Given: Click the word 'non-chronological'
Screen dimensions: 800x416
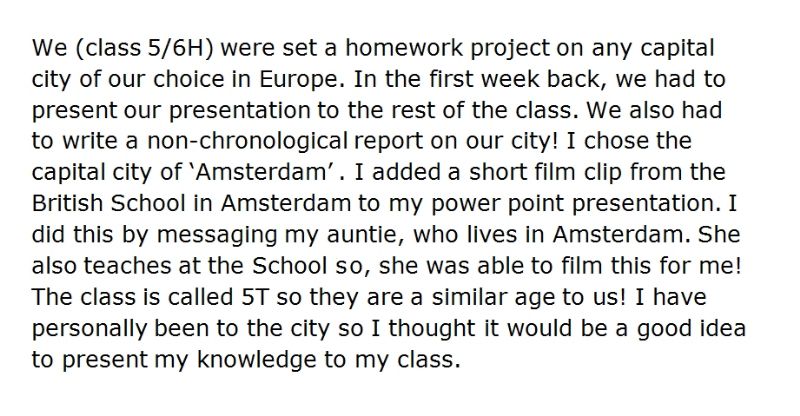Looking at the screenshot, I should pos(247,142).
